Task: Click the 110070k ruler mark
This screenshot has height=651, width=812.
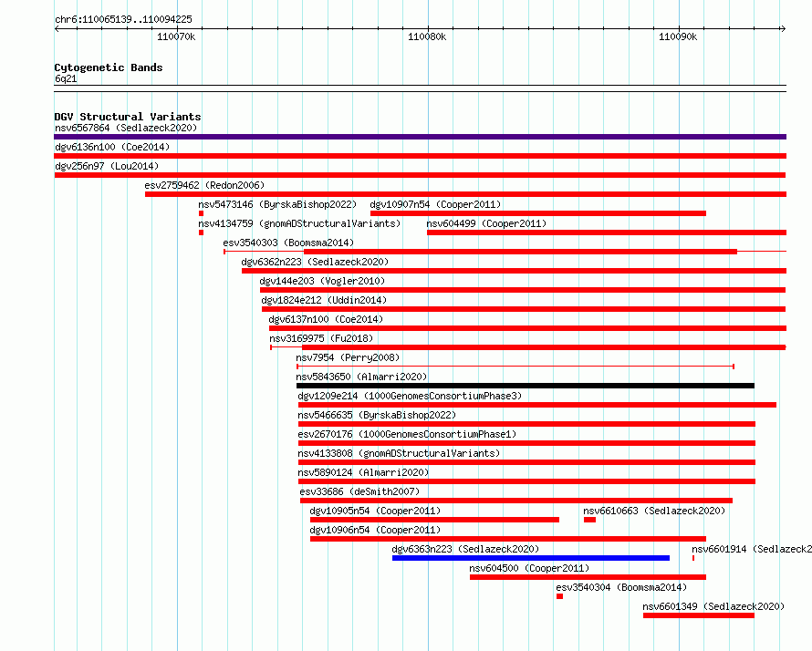Action: click(x=176, y=36)
